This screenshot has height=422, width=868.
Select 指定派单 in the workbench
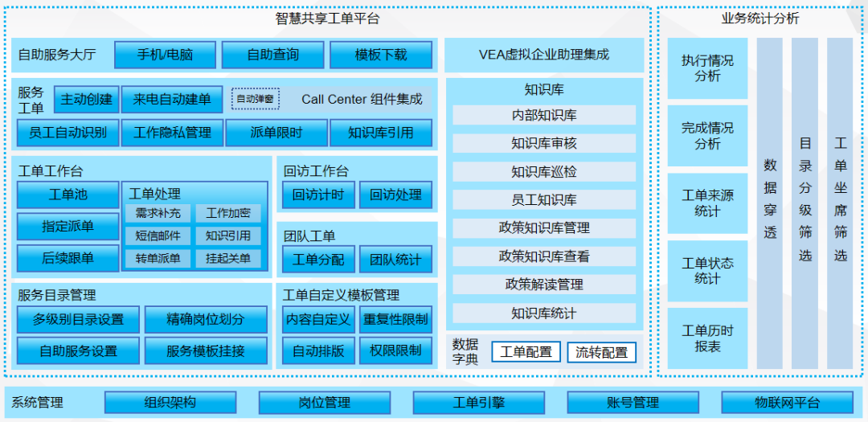pyautogui.click(x=68, y=227)
